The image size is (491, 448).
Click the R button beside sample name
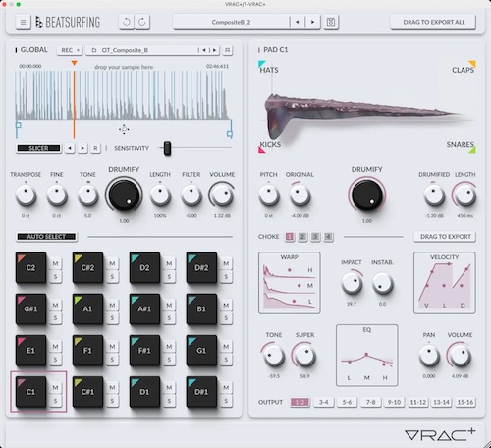pos(228,50)
